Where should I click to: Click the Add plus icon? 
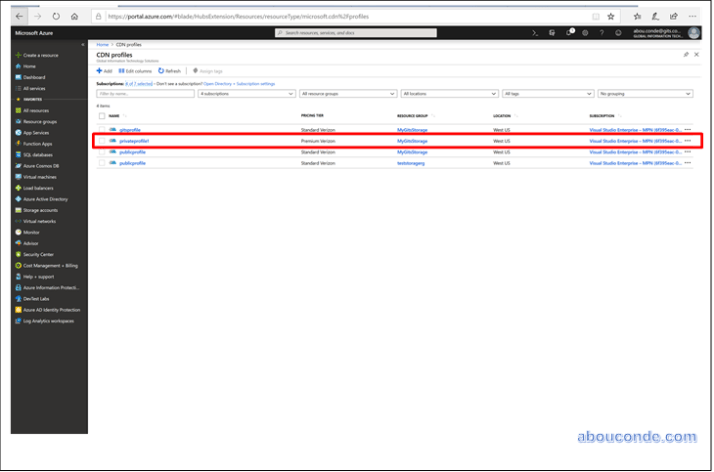click(104, 71)
